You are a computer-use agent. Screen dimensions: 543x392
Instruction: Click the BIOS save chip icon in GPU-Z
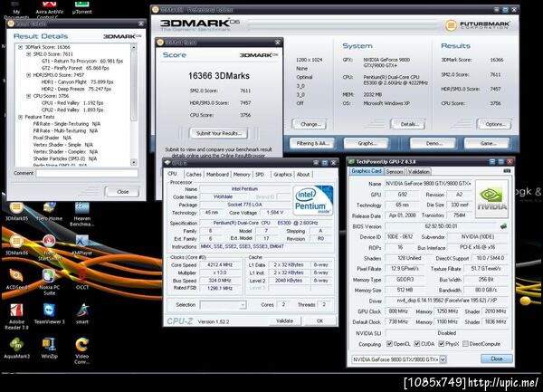click(x=503, y=226)
